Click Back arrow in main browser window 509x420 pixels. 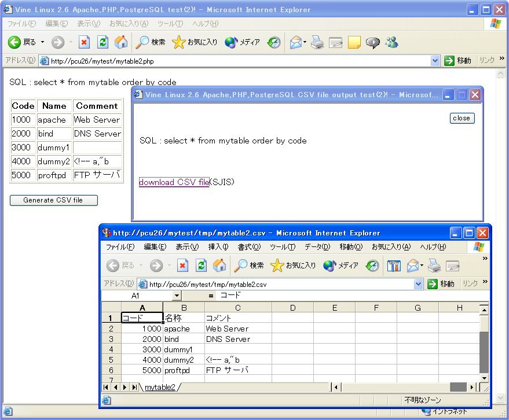pos(14,42)
